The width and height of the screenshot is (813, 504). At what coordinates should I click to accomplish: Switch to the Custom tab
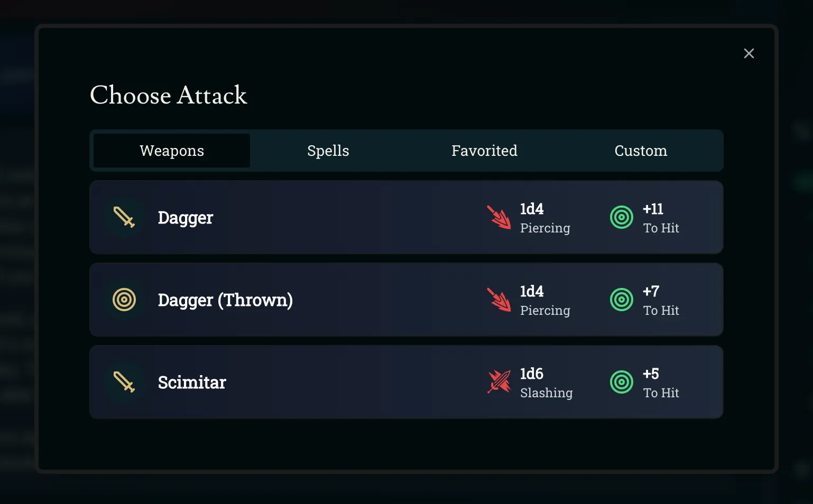[641, 151]
